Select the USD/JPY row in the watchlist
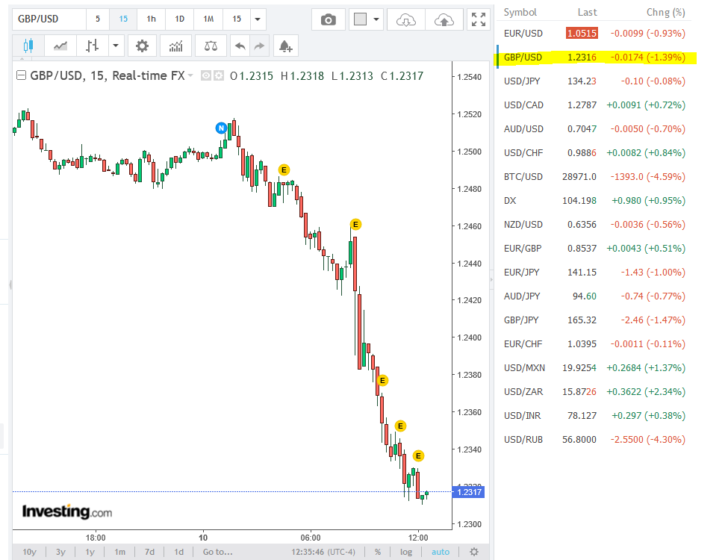The image size is (728, 560). 594,81
